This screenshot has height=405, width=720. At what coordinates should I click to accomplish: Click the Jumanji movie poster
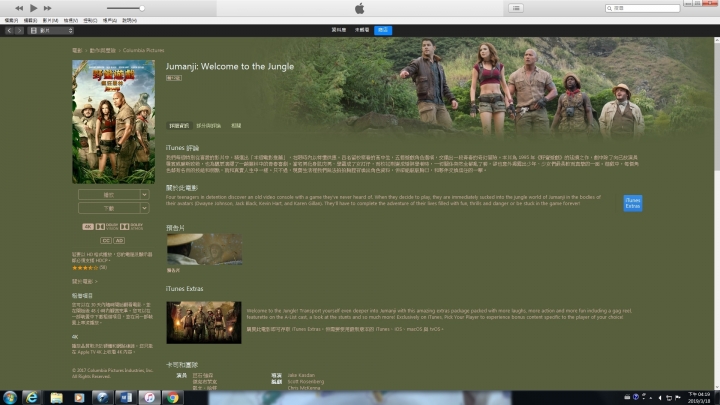coord(113,122)
